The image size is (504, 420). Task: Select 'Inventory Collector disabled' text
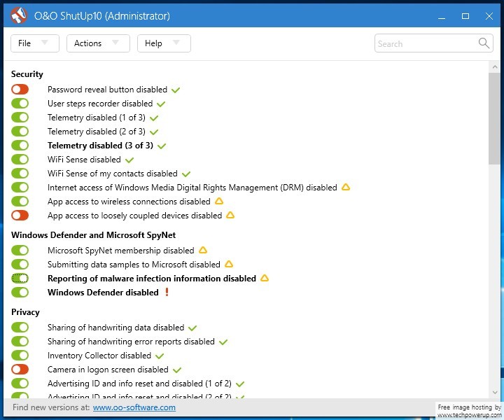[x=99, y=356]
